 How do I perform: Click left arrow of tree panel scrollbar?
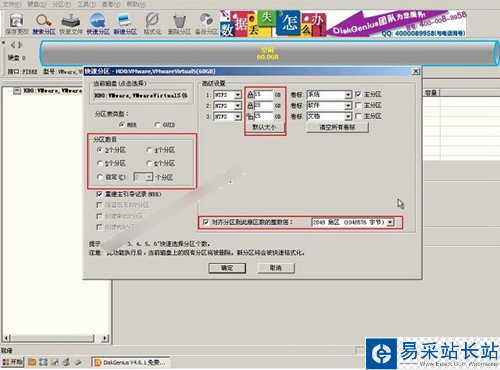(6, 338)
